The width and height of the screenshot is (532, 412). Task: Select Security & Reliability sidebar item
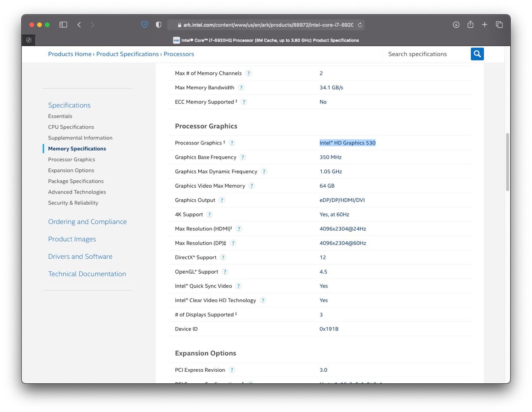click(73, 203)
